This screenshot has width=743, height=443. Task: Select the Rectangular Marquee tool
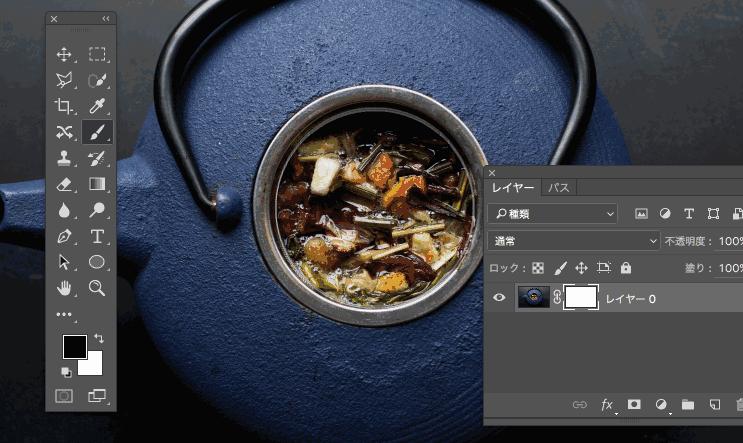click(x=97, y=54)
